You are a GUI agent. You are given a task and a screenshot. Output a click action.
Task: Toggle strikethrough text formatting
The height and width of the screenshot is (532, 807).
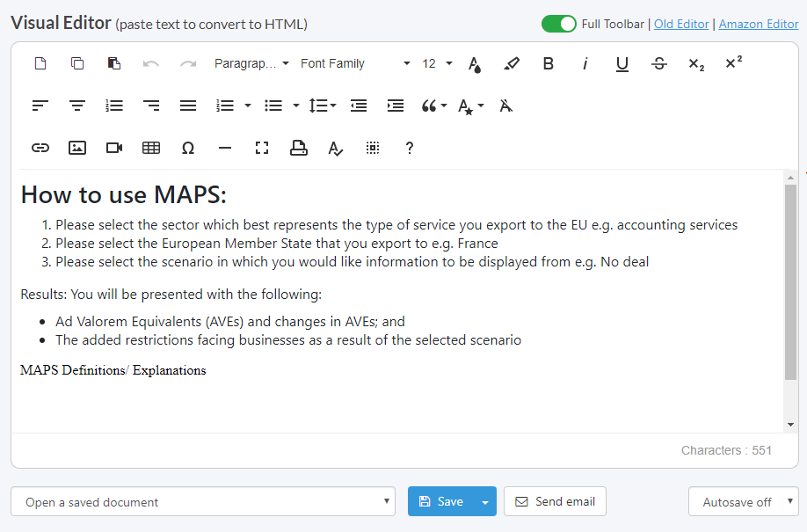(659, 63)
